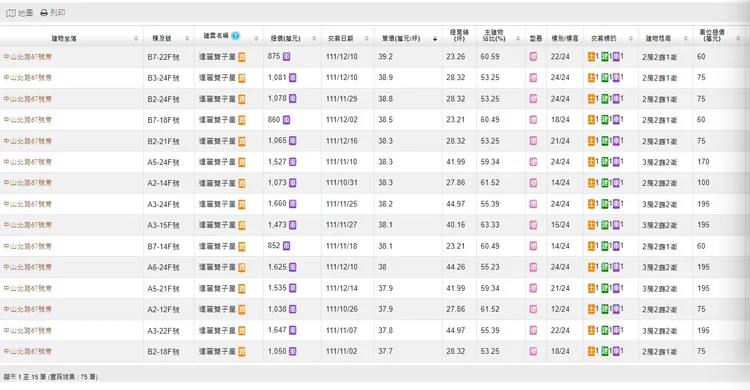
Task: Click orange project icon in row A5-21F號
Action: pos(242,289)
